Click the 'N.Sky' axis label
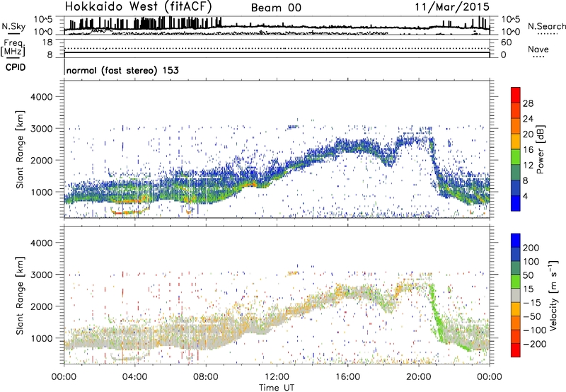This screenshot has width=566, height=392. (x=13, y=26)
